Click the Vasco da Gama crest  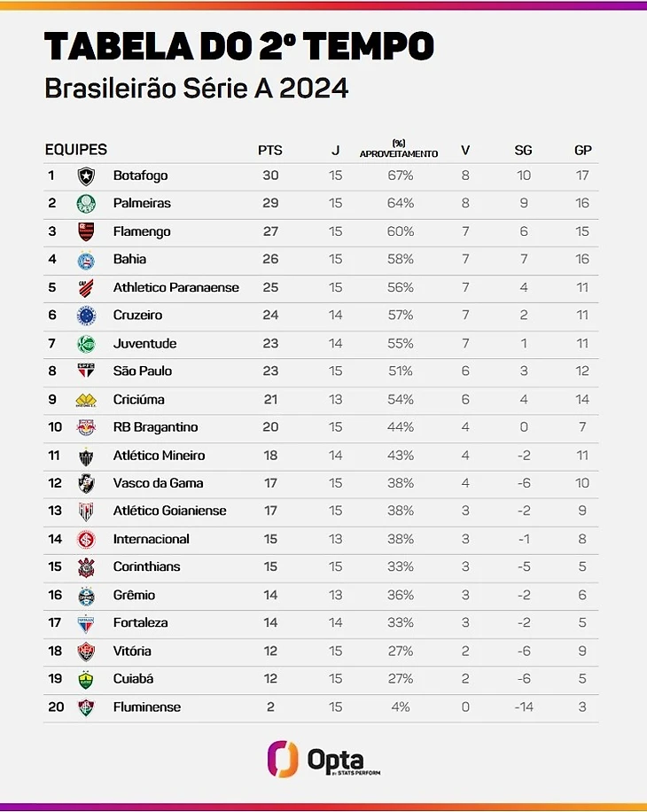point(86,483)
